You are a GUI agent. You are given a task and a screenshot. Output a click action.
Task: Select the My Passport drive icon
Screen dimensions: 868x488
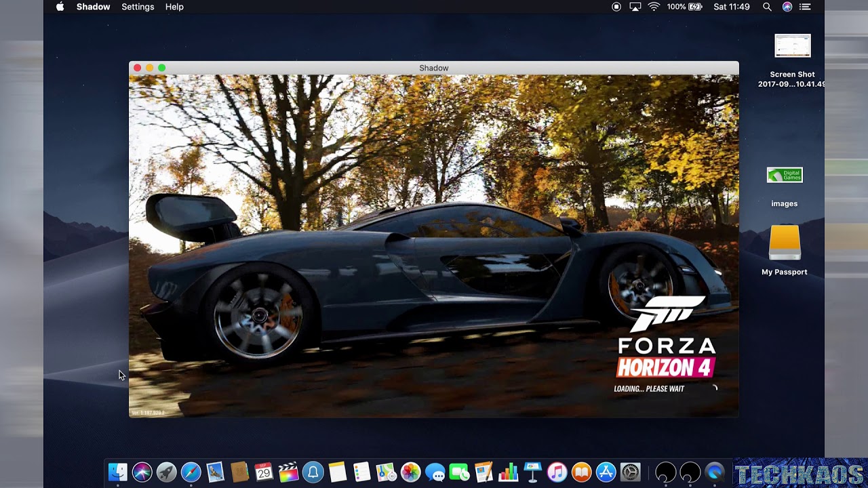[x=785, y=251]
